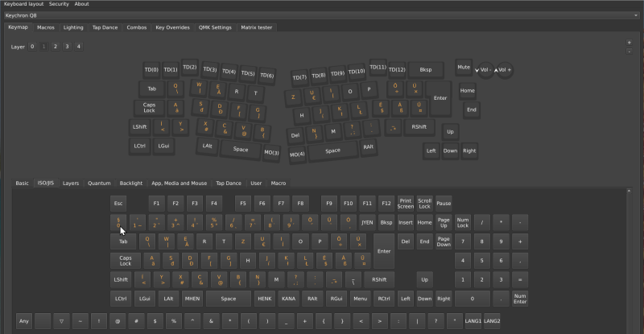Open the Basic keycode tab
This screenshot has width=644, height=334.
(23, 183)
